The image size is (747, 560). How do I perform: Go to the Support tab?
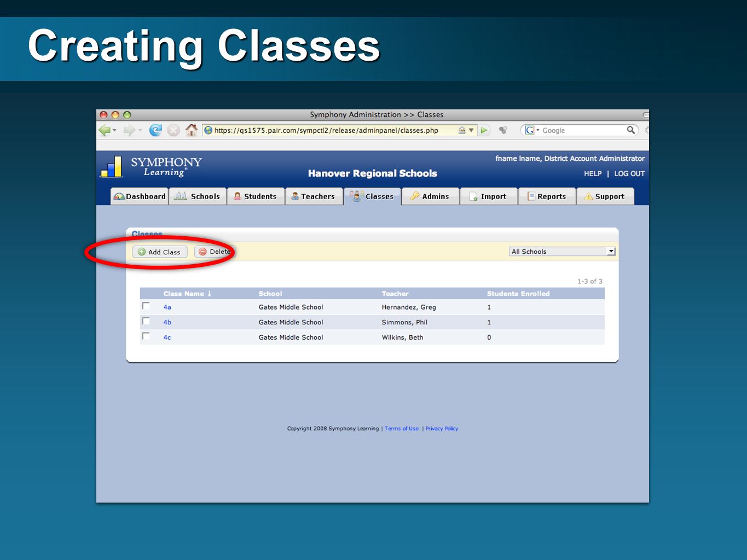click(x=605, y=196)
